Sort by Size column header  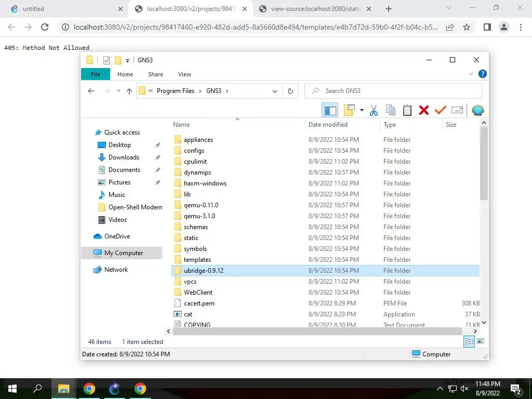coord(451,125)
